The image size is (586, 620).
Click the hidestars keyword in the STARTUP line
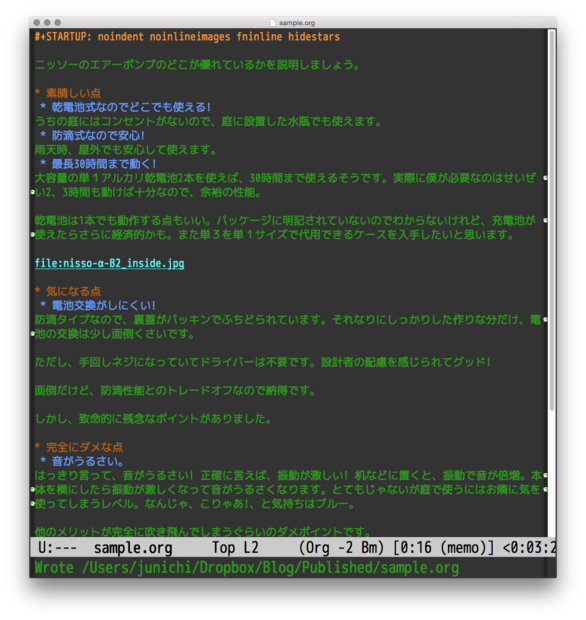click(314, 37)
